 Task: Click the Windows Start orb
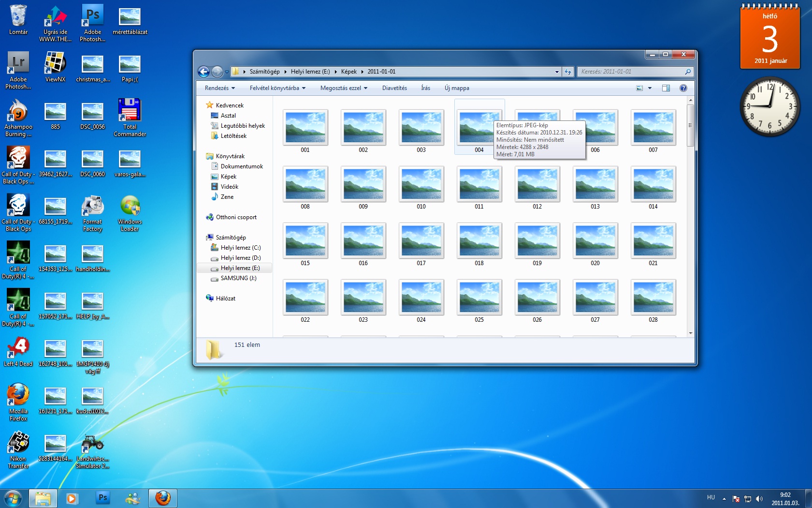13,498
